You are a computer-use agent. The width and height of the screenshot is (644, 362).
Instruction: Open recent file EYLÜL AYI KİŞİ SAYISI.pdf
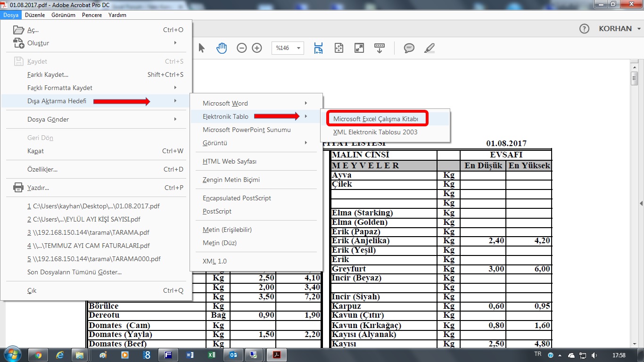(96, 219)
